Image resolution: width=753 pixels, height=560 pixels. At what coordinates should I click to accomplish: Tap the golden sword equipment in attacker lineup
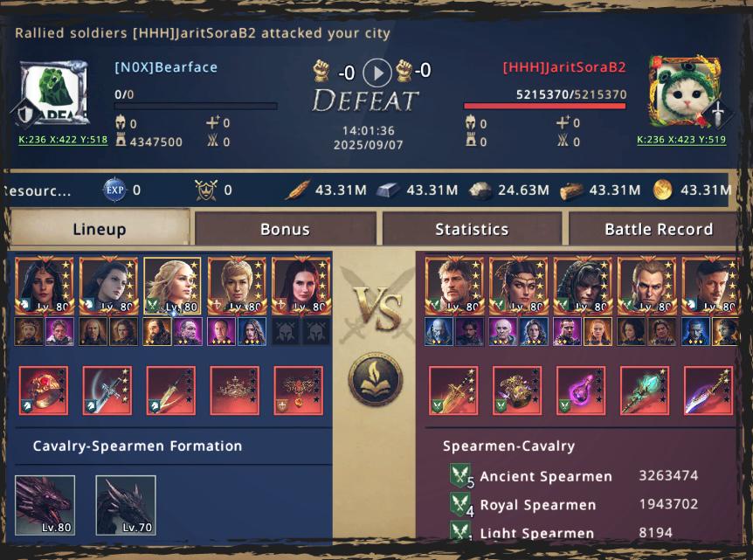tap(453, 391)
